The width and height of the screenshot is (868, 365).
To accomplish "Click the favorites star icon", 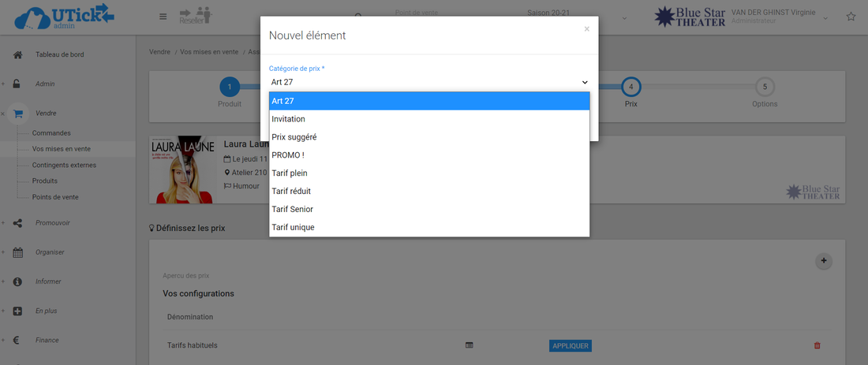I will click(851, 17).
